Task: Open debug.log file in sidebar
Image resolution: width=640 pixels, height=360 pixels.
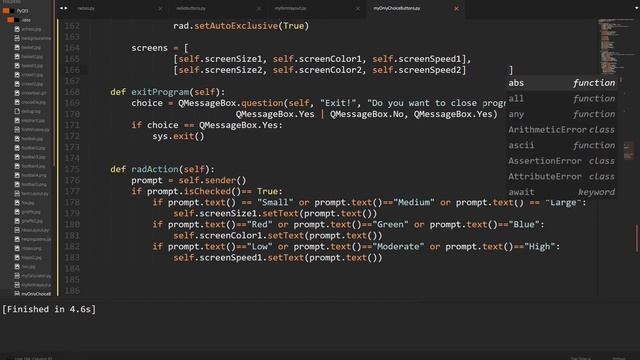Action: point(28,111)
